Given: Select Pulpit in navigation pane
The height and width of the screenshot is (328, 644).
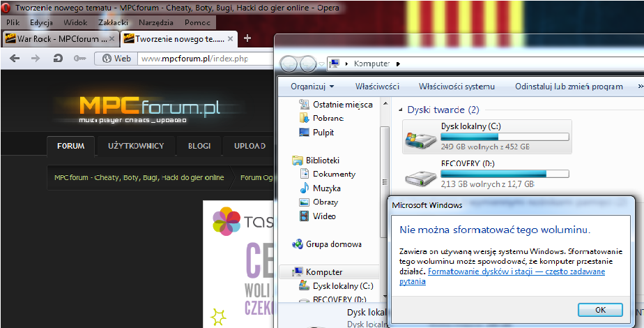Looking at the screenshot, I should [316, 133].
